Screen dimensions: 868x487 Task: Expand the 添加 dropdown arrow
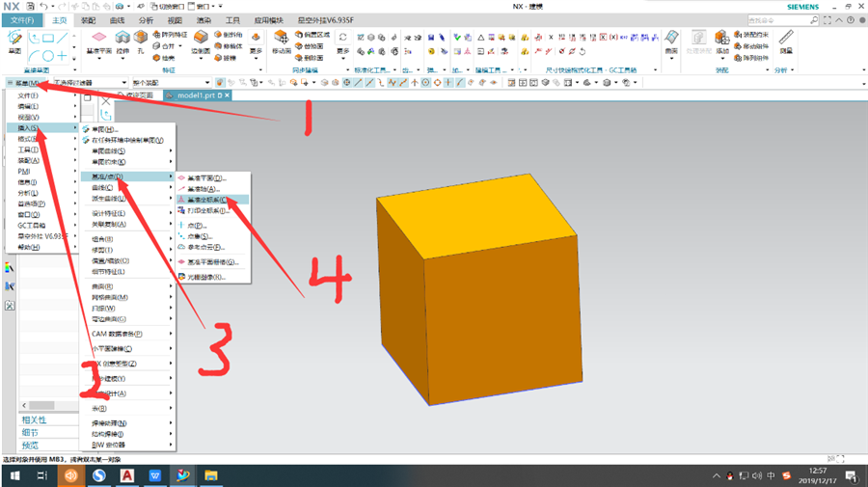[721, 58]
